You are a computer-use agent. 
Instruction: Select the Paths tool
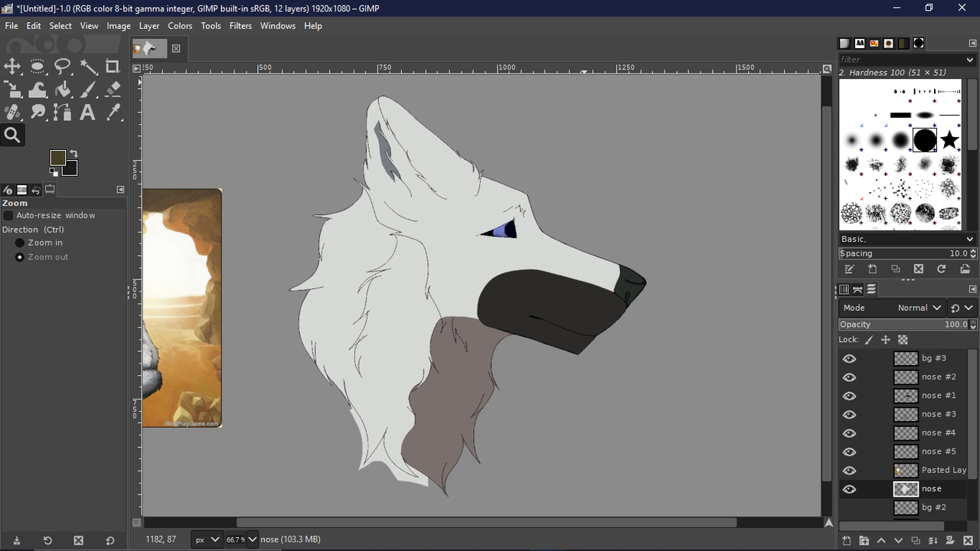pos(63,112)
